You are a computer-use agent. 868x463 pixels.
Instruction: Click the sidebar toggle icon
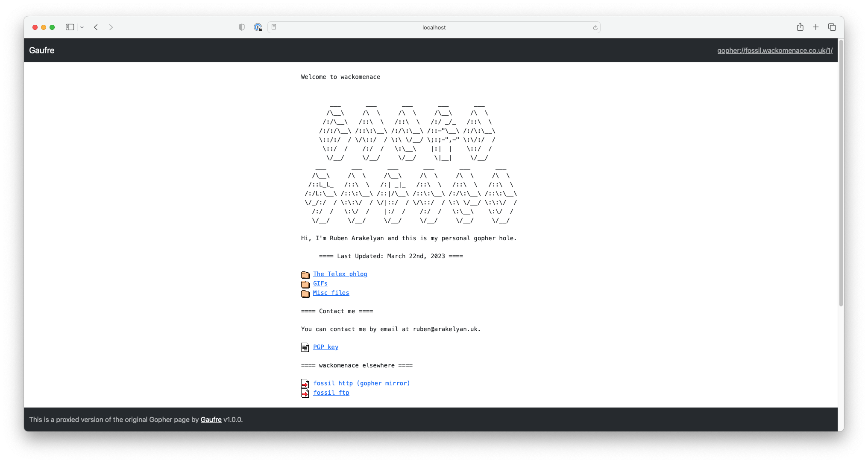pyautogui.click(x=70, y=27)
